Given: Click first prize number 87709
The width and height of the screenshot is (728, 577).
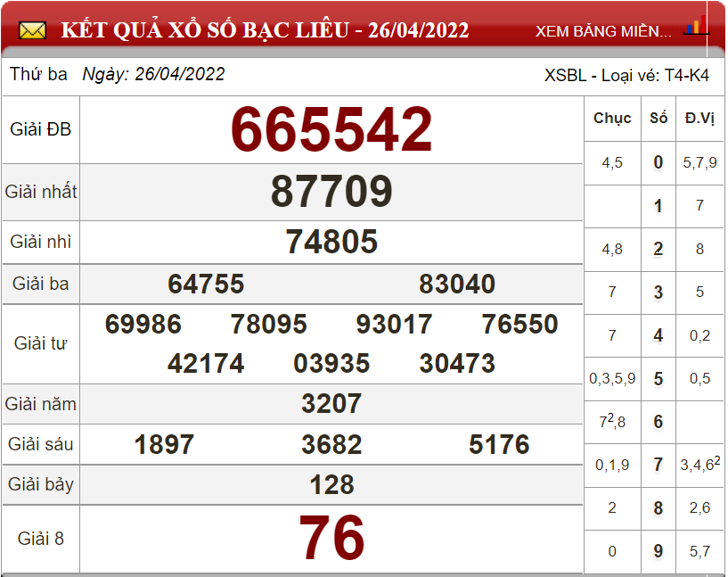Looking at the screenshot, I should click(331, 192).
